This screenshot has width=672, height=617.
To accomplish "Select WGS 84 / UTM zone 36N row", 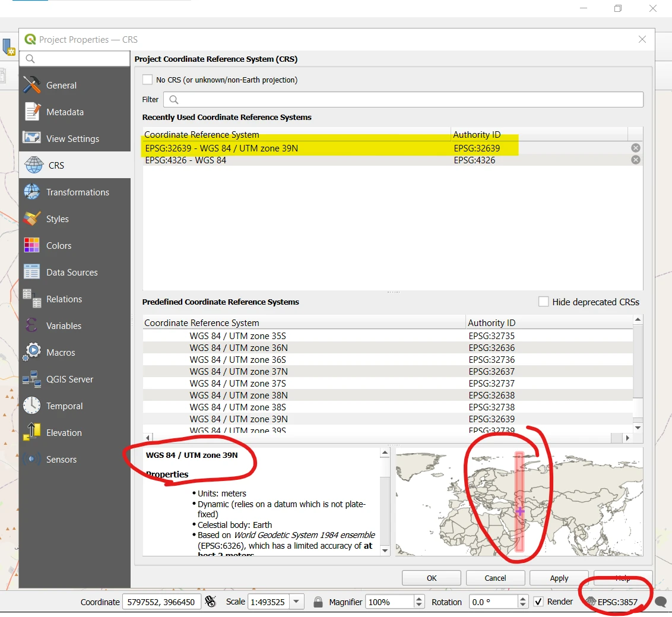I will coord(388,348).
